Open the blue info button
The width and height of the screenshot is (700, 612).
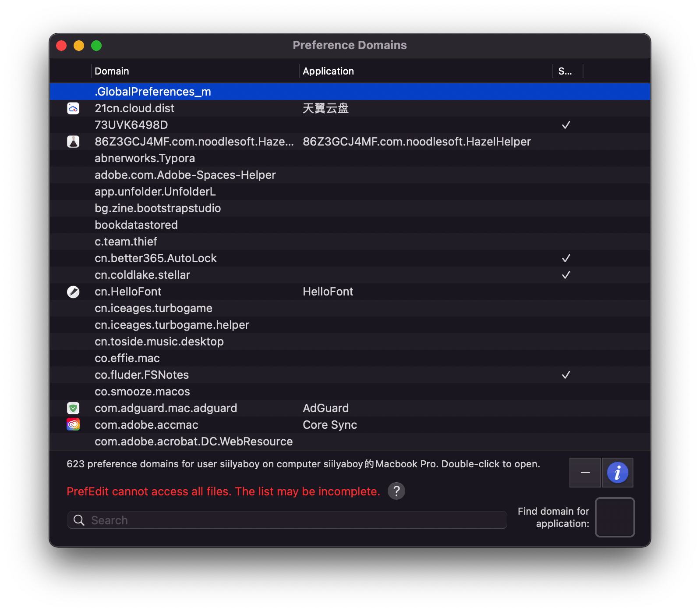(618, 473)
